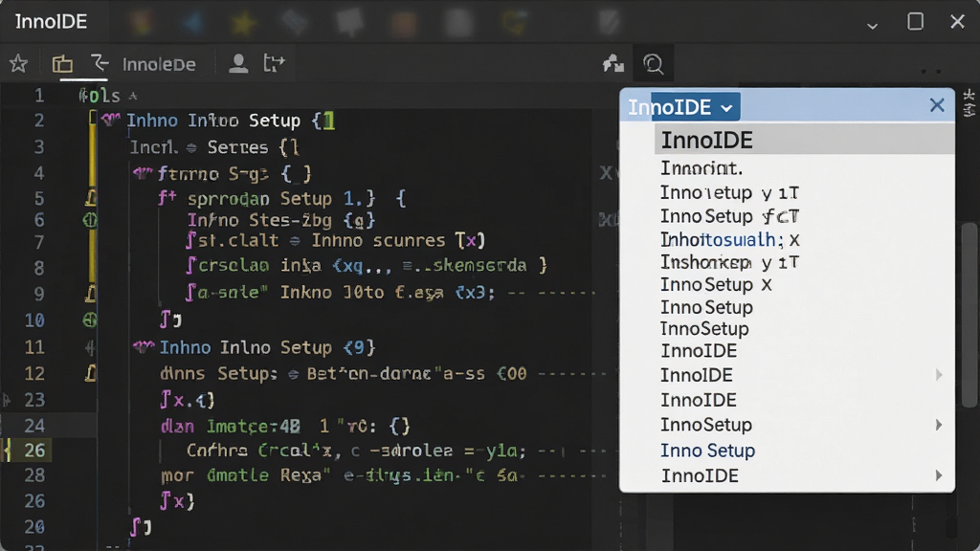
Task: Collapse the fold marker on line 11 code
Action: (x=144, y=346)
